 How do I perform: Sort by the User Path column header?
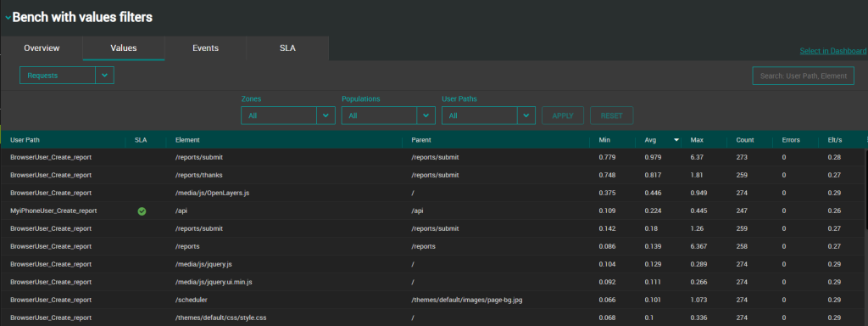click(25, 140)
